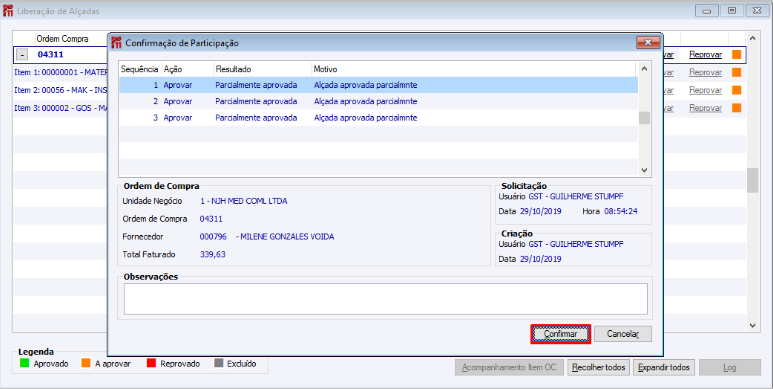Click orange status square of order 04311
The height and width of the screenshot is (389, 773).
737,55
